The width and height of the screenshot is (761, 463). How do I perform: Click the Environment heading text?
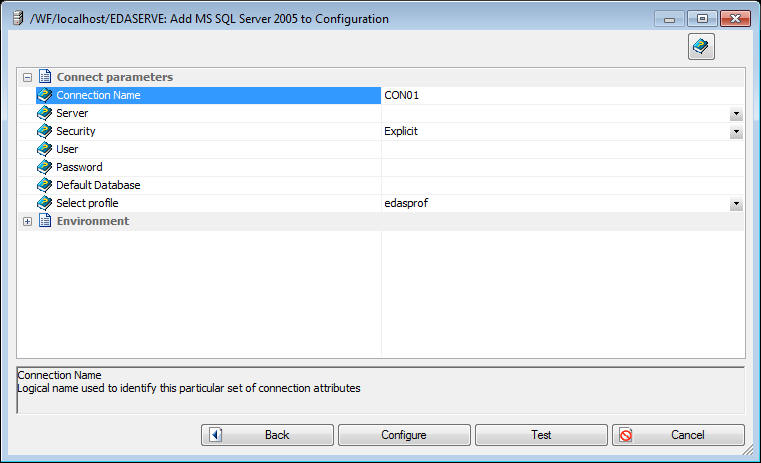pos(93,221)
